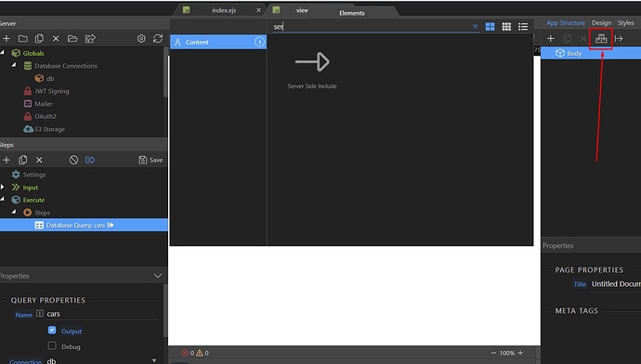This screenshot has height=364, width=641.
Task: Switch to list view in Elements
Action: click(x=523, y=27)
